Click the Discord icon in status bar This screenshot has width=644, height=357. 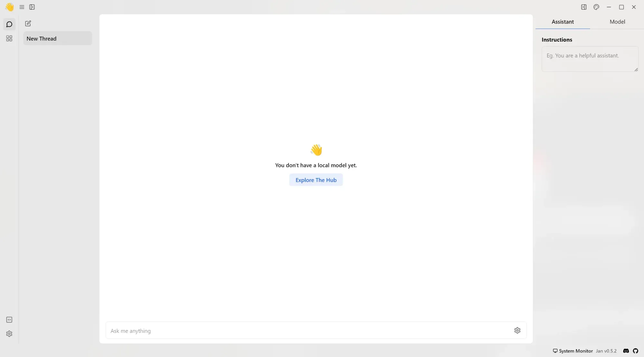626,351
